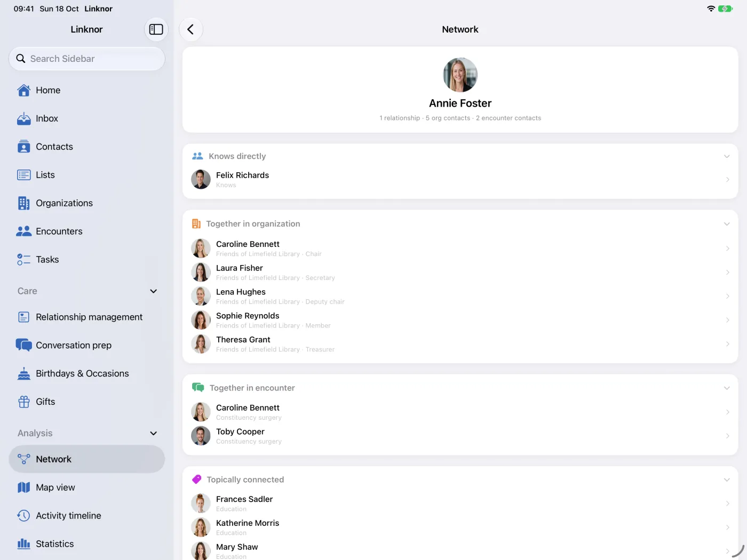Screen dimensions: 747x560
Task: Collapse the Care sidebar section
Action: tap(154, 291)
